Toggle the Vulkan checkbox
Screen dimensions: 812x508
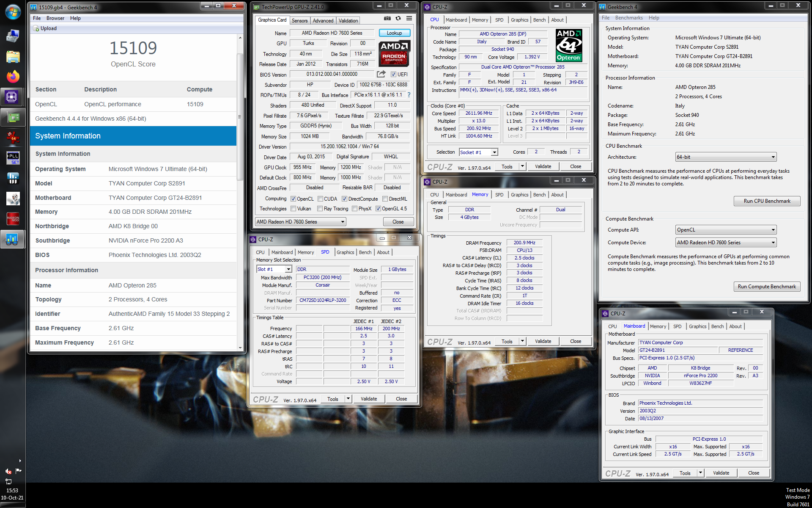click(293, 209)
